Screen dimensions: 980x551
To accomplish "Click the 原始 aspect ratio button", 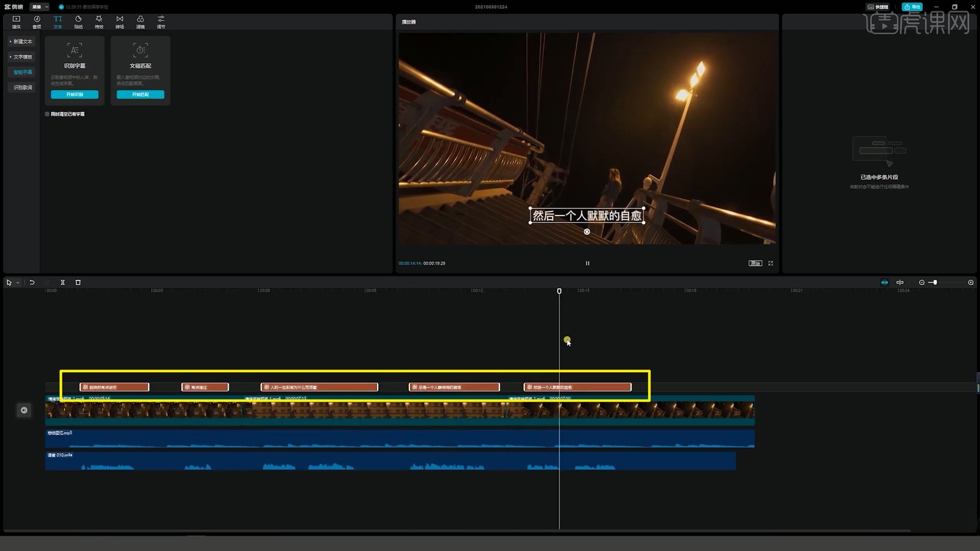I will (x=755, y=263).
